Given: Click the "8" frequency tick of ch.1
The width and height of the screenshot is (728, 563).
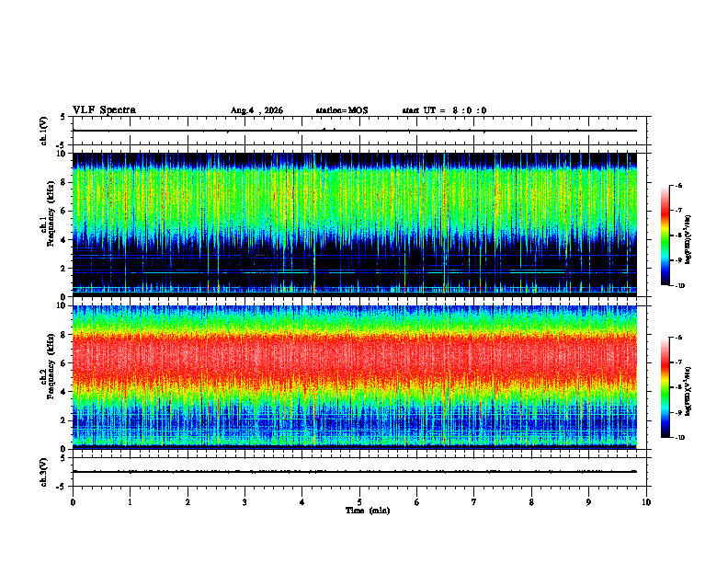Looking at the screenshot, I should [x=65, y=182].
